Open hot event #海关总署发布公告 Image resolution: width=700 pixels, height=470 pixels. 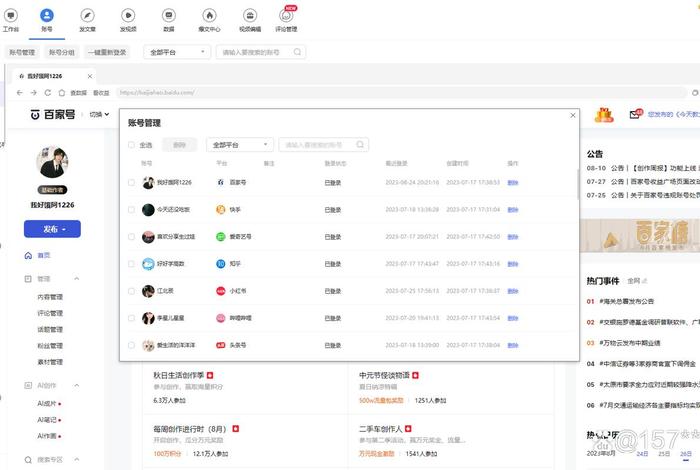(626, 301)
